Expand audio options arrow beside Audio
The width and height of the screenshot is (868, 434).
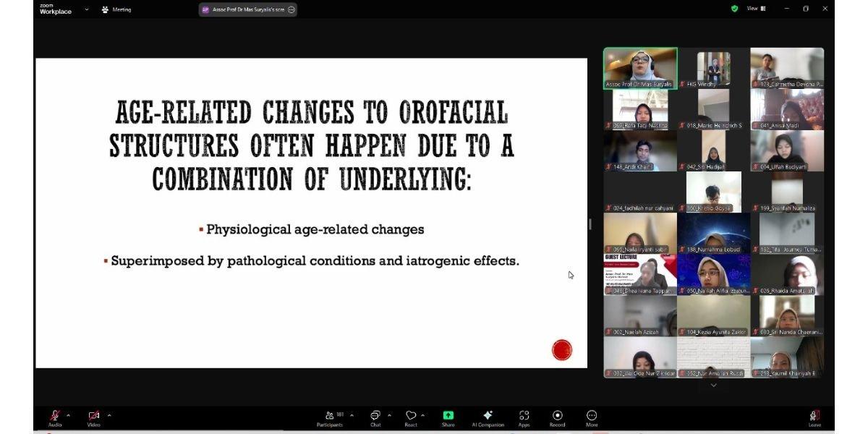[x=69, y=415]
